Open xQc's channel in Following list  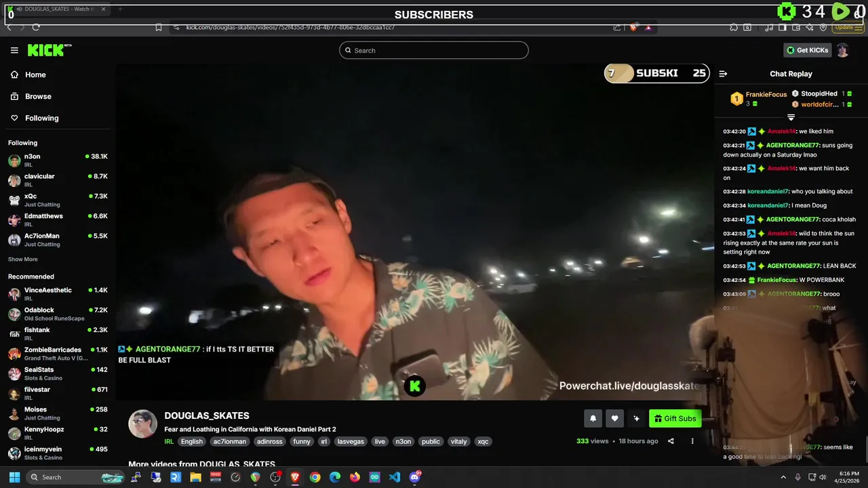click(58, 200)
